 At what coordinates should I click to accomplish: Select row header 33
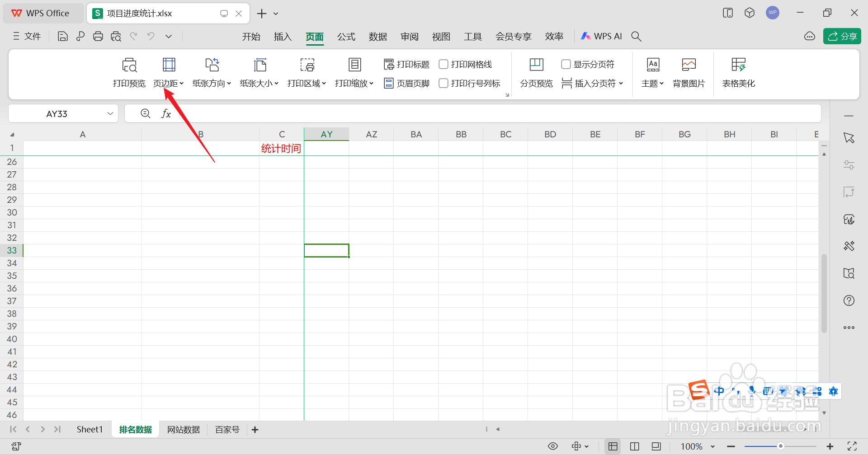[12, 250]
